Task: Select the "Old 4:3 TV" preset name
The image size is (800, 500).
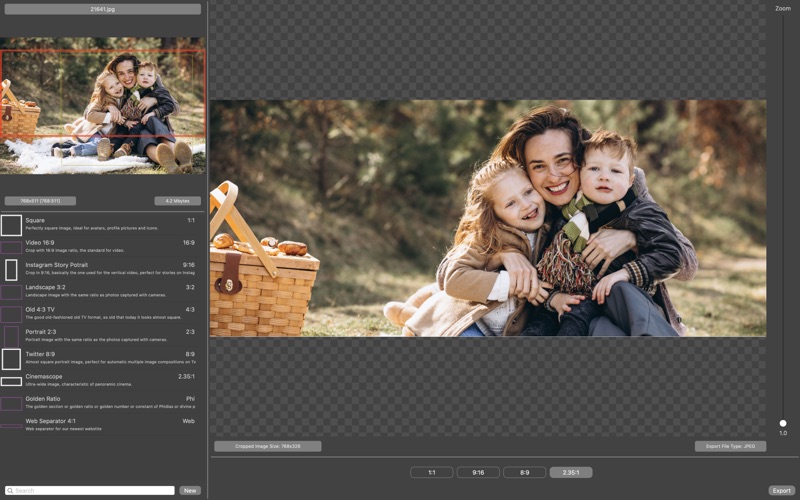Action: (40, 309)
